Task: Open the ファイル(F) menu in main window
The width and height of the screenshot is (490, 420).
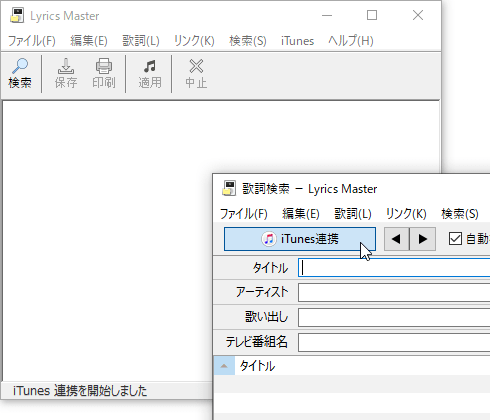Action: (32, 41)
